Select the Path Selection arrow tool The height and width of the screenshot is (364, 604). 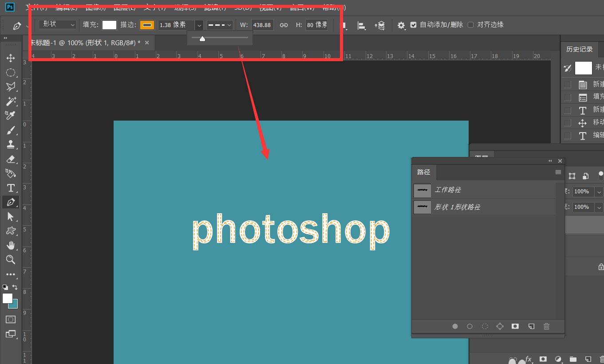pos(11,216)
